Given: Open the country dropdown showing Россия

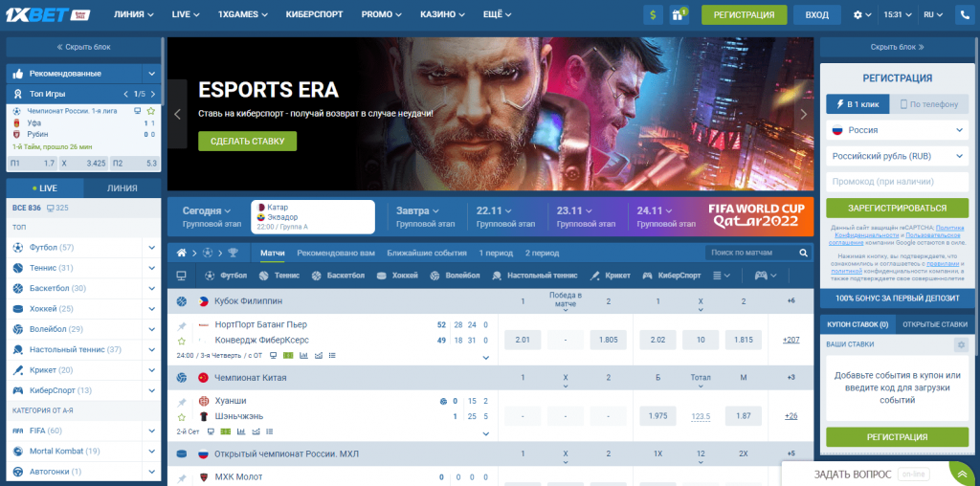Looking at the screenshot, I should click(897, 129).
